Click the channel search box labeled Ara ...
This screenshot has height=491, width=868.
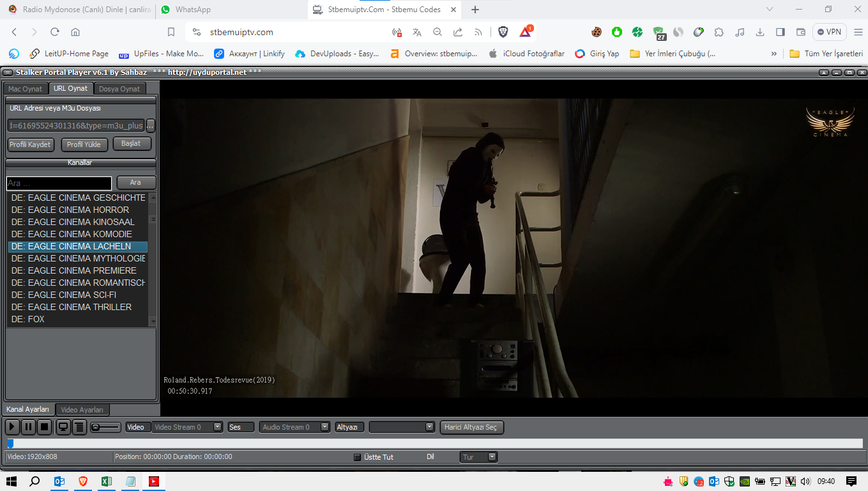point(59,183)
